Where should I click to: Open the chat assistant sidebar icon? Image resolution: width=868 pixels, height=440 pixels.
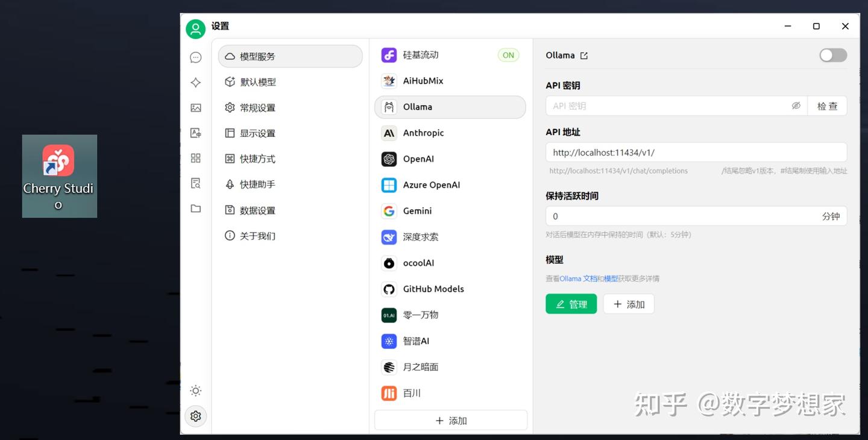[195, 57]
